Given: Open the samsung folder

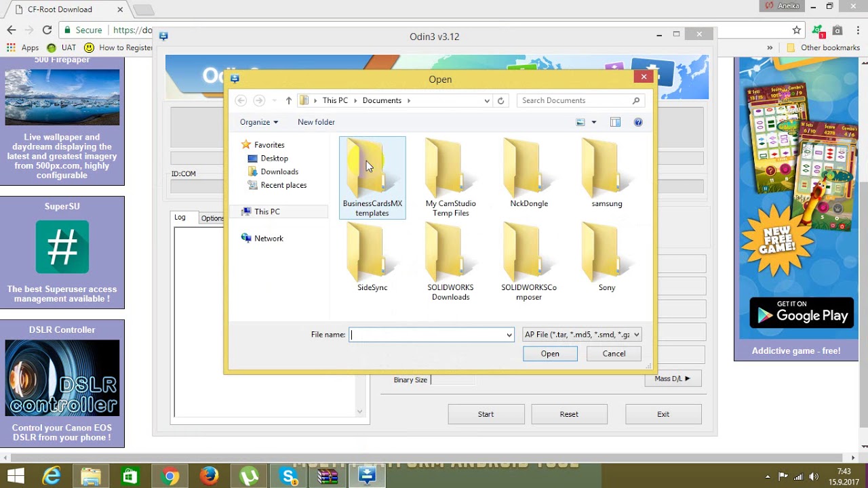Looking at the screenshot, I should [607, 174].
